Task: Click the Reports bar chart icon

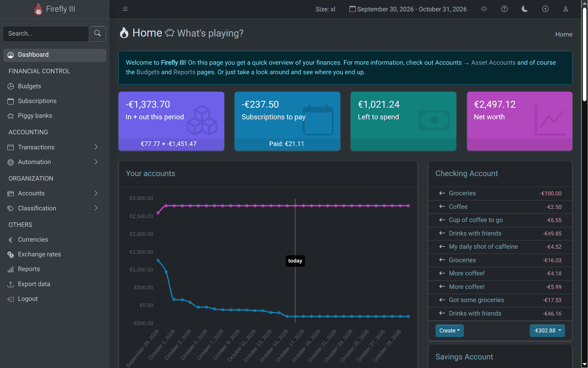Action: coord(11,269)
